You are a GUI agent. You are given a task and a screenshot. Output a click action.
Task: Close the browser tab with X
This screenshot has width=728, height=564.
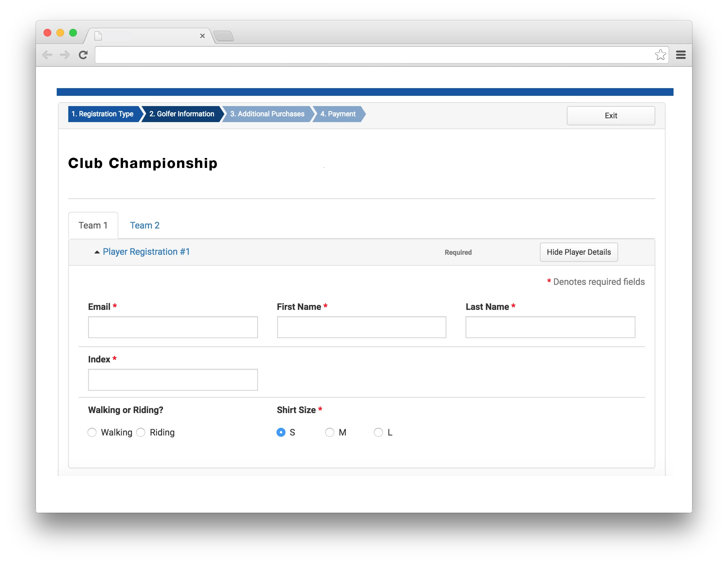202,36
